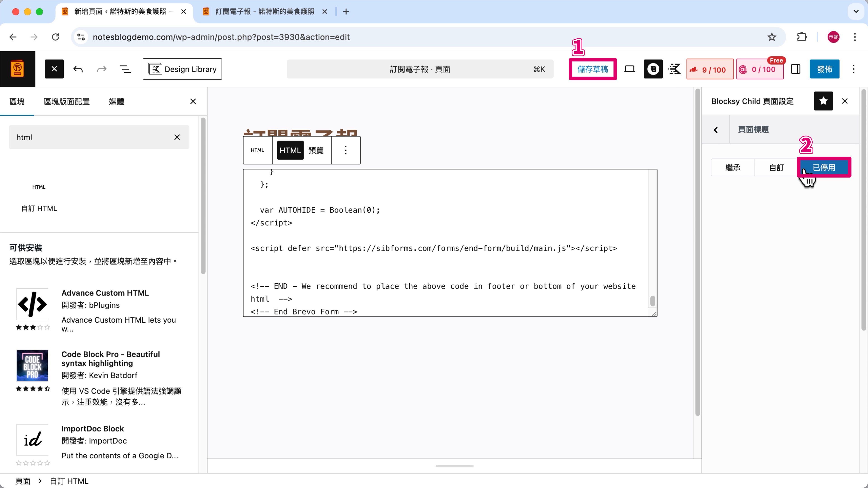Select 自訂 page title option

776,167
